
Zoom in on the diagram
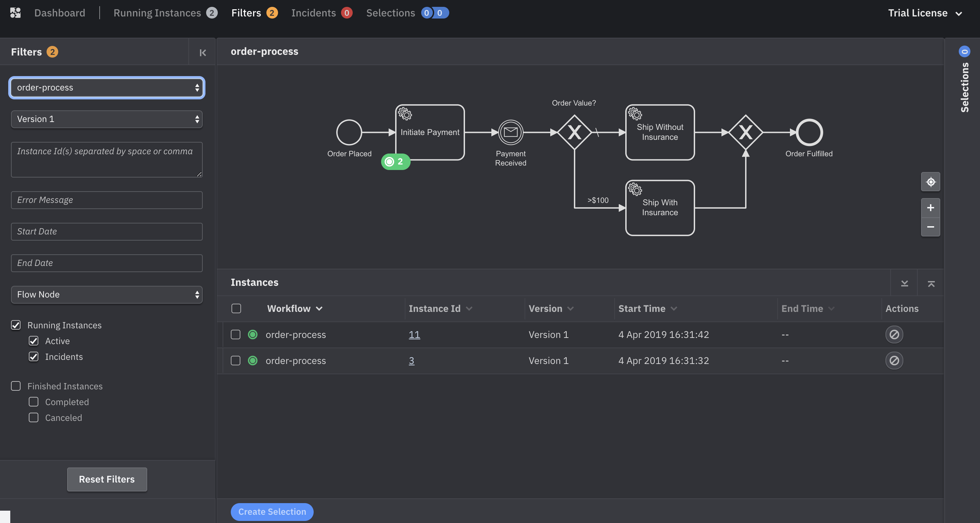(931, 208)
